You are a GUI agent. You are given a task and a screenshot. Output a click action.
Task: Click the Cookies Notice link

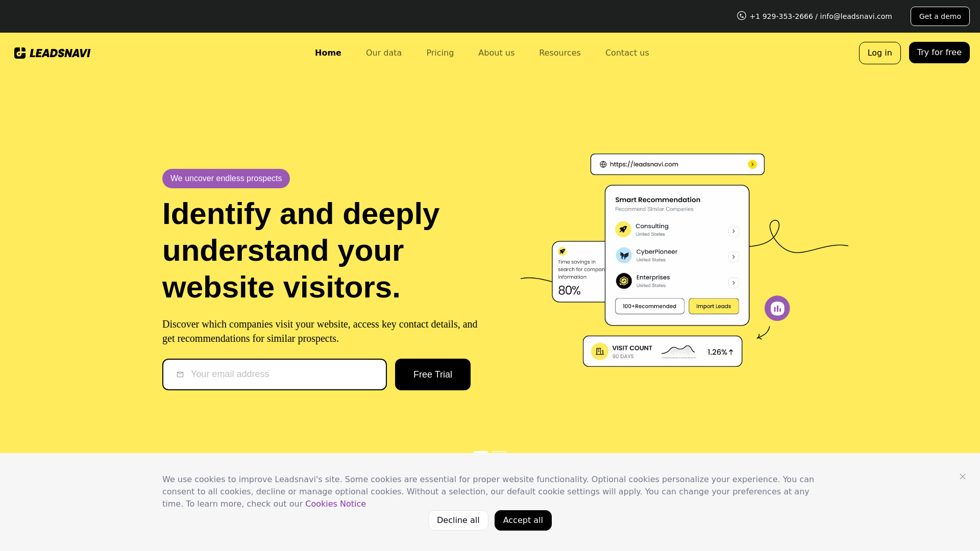tap(335, 503)
